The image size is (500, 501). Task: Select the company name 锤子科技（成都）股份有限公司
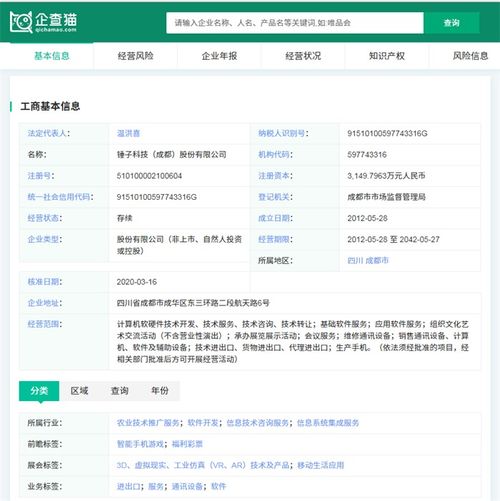172,154
